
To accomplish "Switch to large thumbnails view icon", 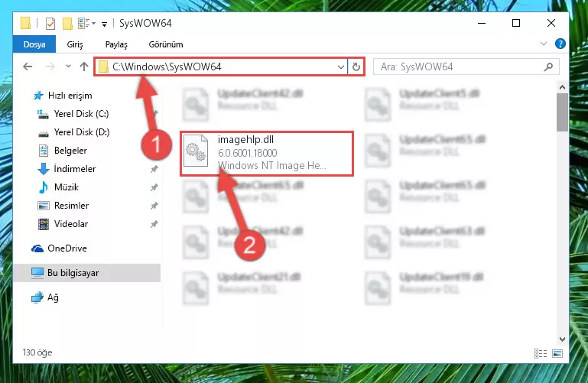I will click(x=557, y=353).
